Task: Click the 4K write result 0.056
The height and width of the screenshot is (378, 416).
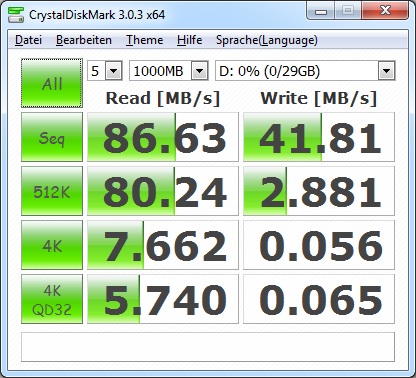Action: (x=319, y=245)
